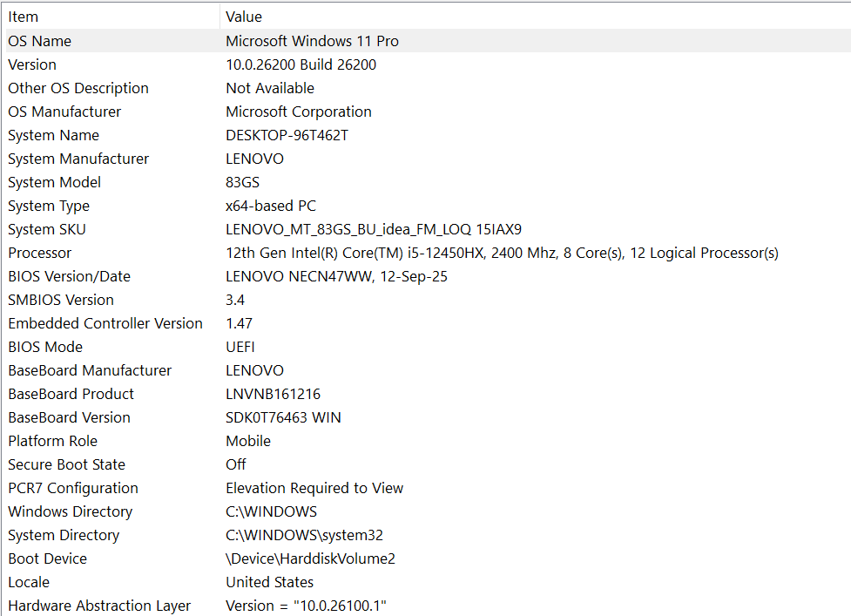The height and width of the screenshot is (616, 851).
Task: Select the Boot Device row
Action: (x=429, y=558)
